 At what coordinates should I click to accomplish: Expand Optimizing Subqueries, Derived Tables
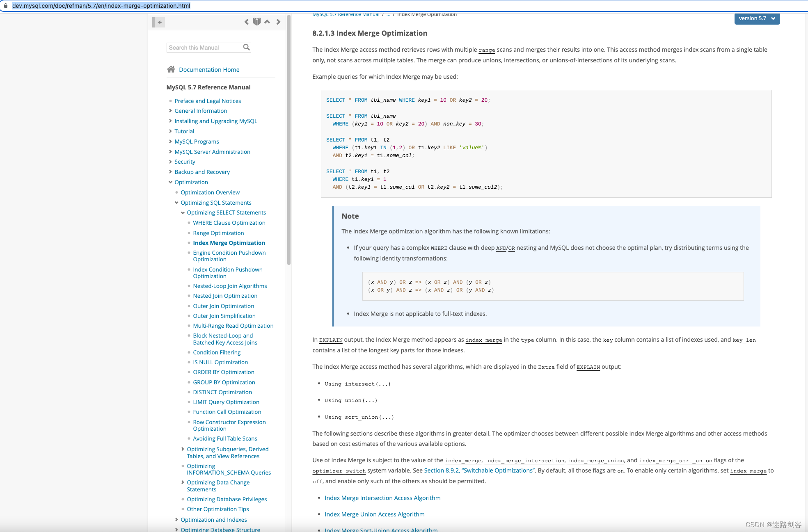click(x=183, y=449)
